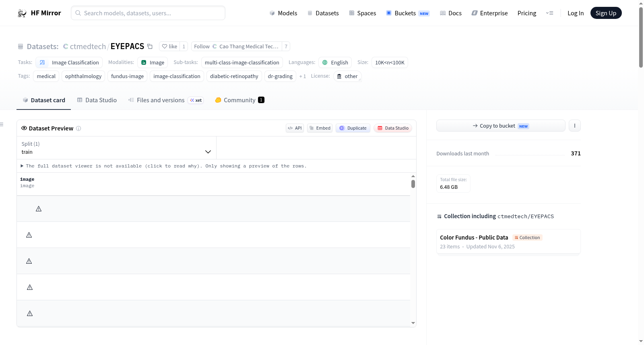Click Copy to bucket button
The width and height of the screenshot is (644, 345).
[501, 126]
